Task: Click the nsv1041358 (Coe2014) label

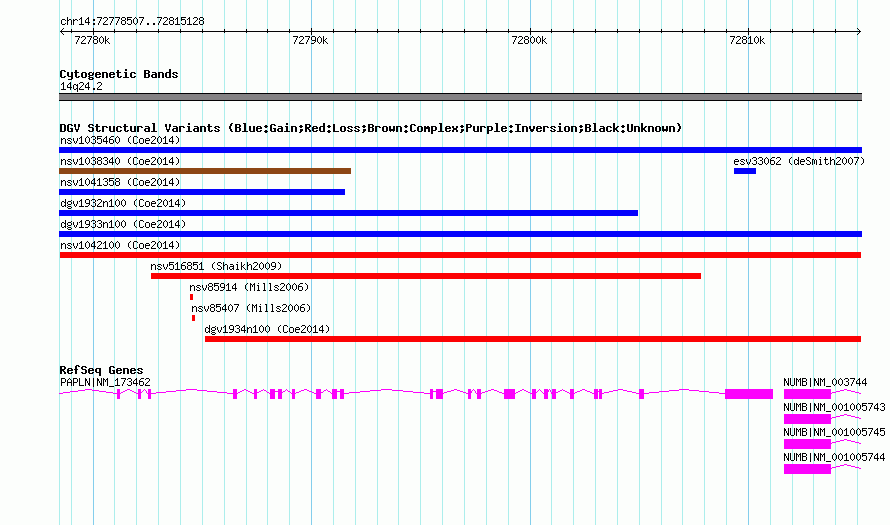Action: pyautogui.click(x=120, y=182)
